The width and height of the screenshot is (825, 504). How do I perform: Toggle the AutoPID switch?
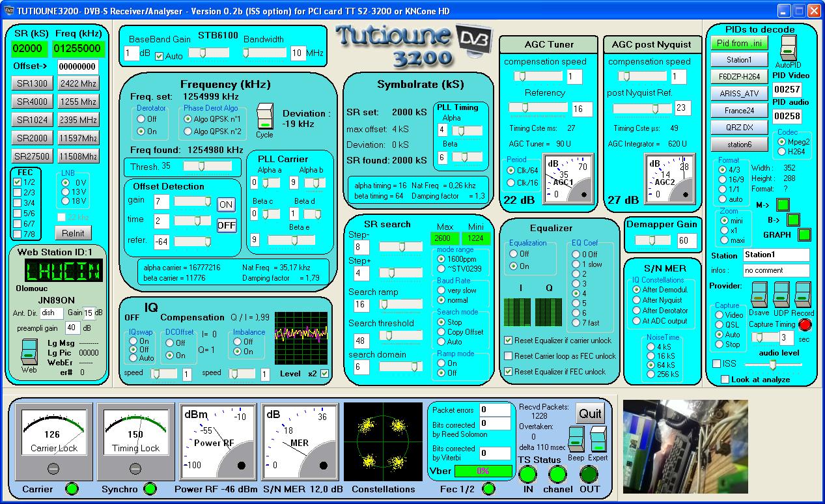[789, 48]
